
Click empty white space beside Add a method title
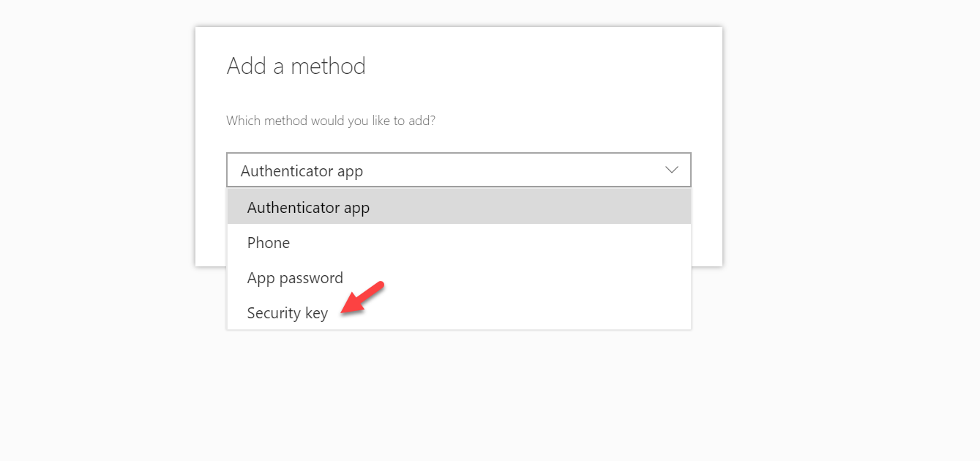pyautogui.click(x=542, y=66)
